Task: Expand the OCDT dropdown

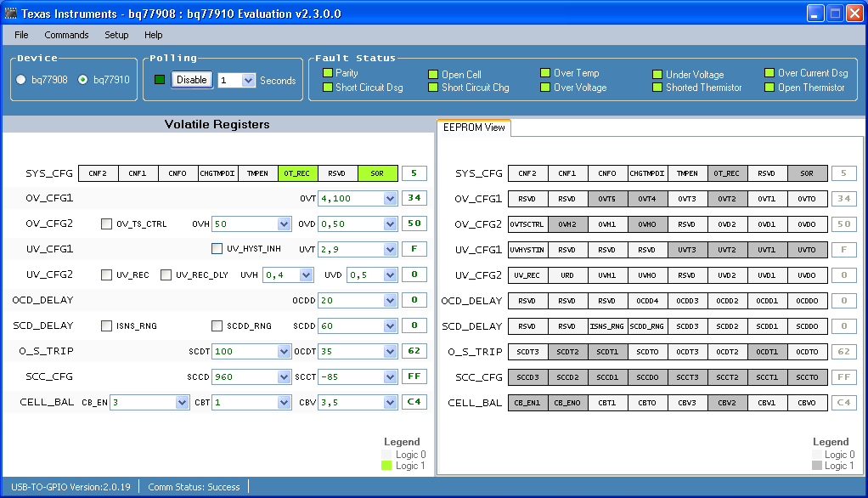Action: 391,351
